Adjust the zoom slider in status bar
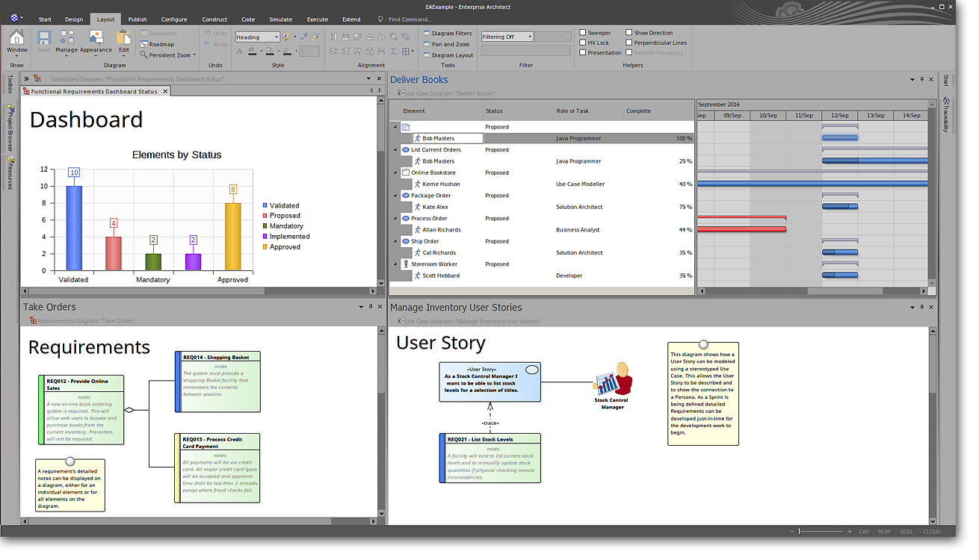 click(x=800, y=532)
